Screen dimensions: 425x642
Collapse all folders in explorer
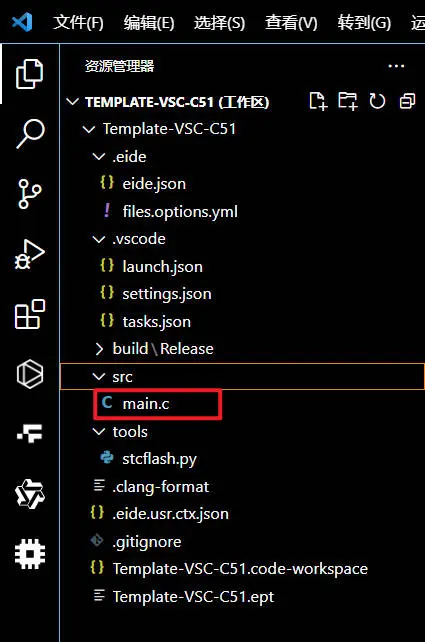coord(407,101)
